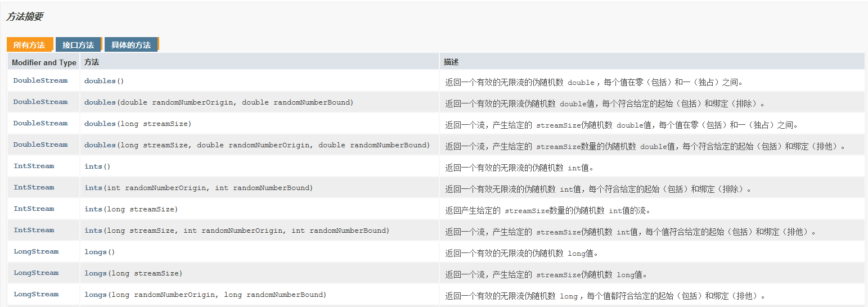Screen dimensions: 868x307
Task: Click LongStream type in longs(long streamSize) row
Action: (x=36, y=273)
